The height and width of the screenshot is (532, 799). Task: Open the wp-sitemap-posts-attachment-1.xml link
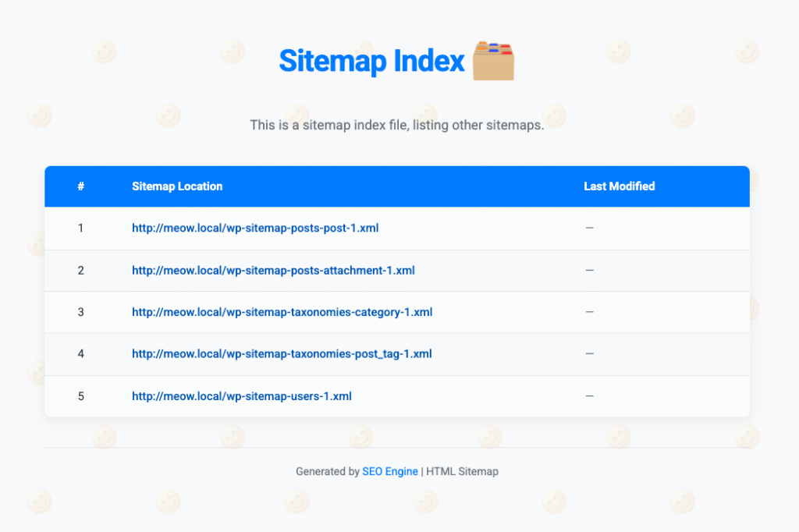point(273,271)
